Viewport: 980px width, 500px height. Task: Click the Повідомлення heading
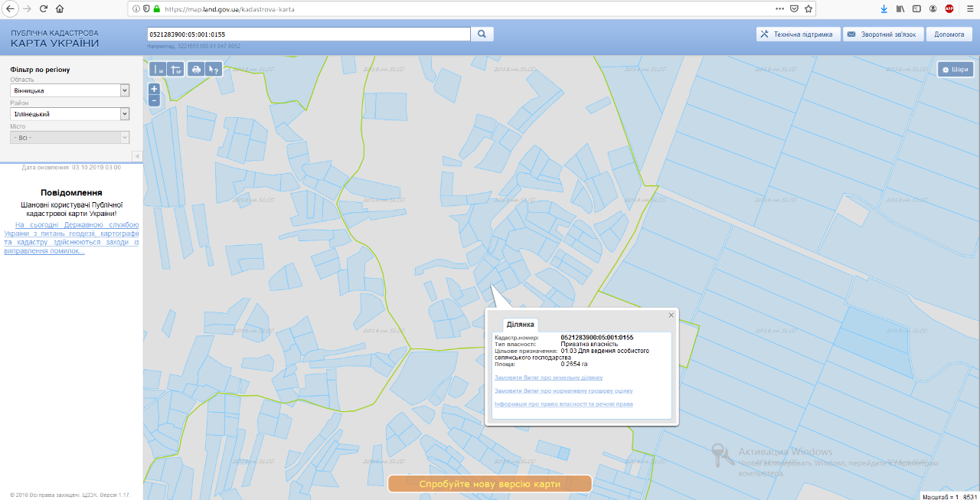[71, 193]
